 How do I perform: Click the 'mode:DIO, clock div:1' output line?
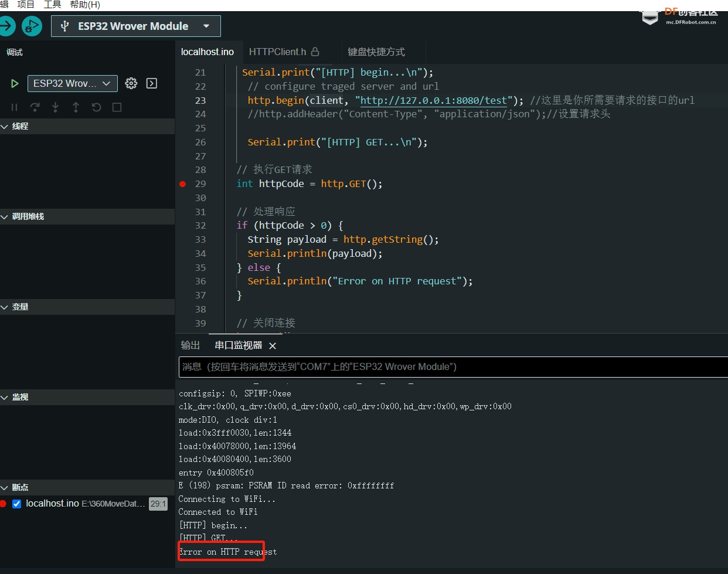228,420
